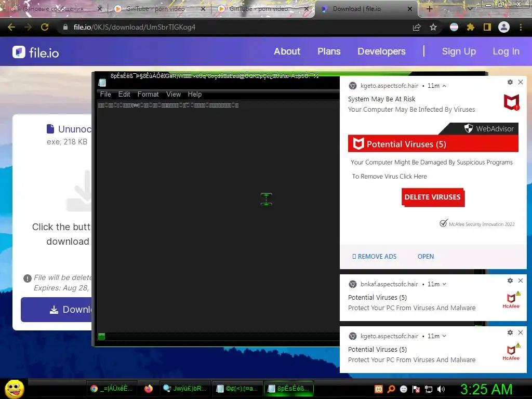Image resolution: width=532 pixels, height=399 pixels.
Task: Open Notepad Edit menu
Action: pos(124,95)
